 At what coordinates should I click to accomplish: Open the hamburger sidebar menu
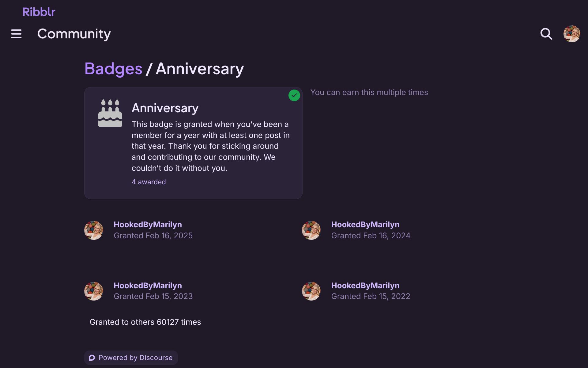click(16, 34)
